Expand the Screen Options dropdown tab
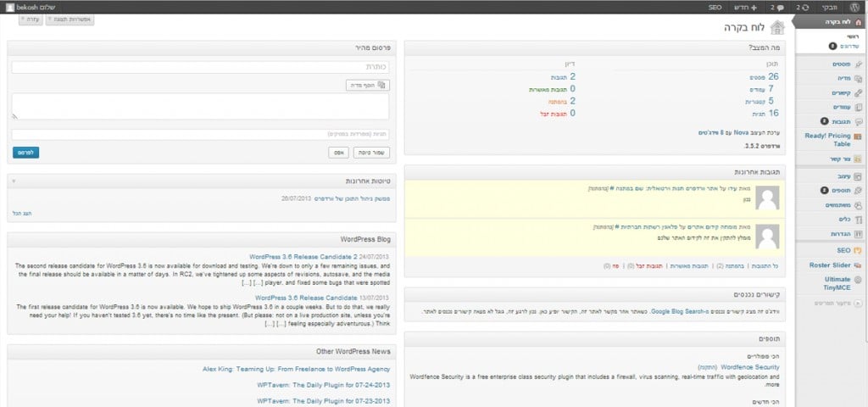The width and height of the screenshot is (868, 407). (71, 20)
